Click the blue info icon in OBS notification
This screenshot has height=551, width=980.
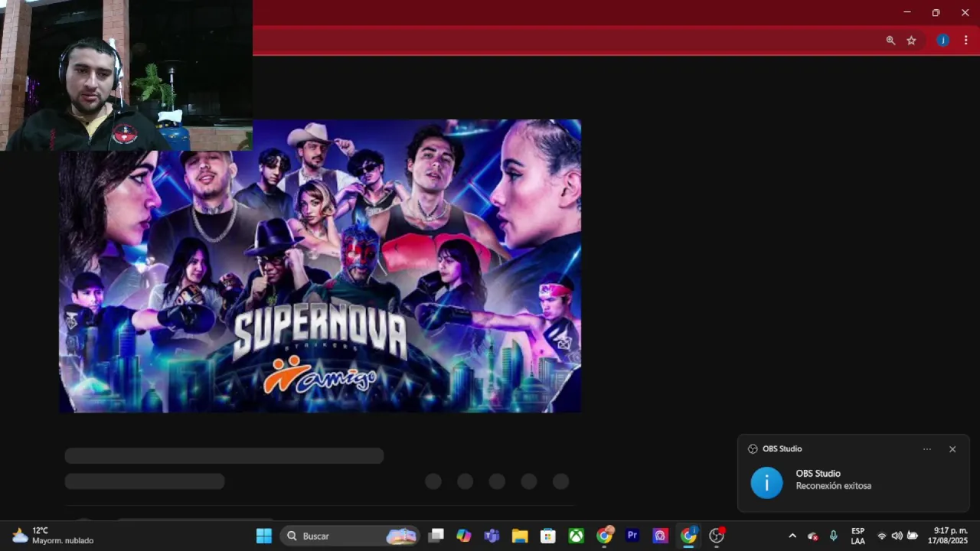(766, 483)
